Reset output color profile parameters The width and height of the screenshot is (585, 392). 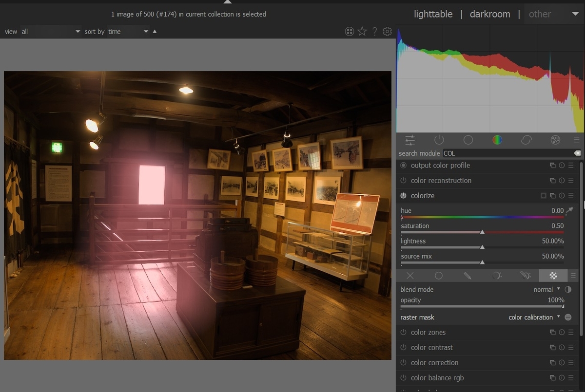point(562,166)
